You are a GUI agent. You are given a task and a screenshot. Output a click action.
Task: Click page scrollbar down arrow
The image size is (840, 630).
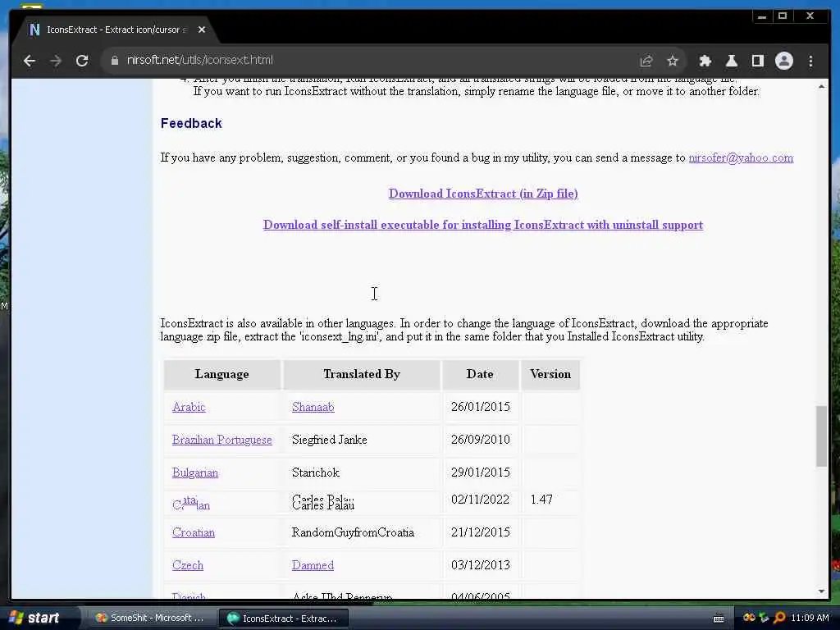tap(821, 591)
